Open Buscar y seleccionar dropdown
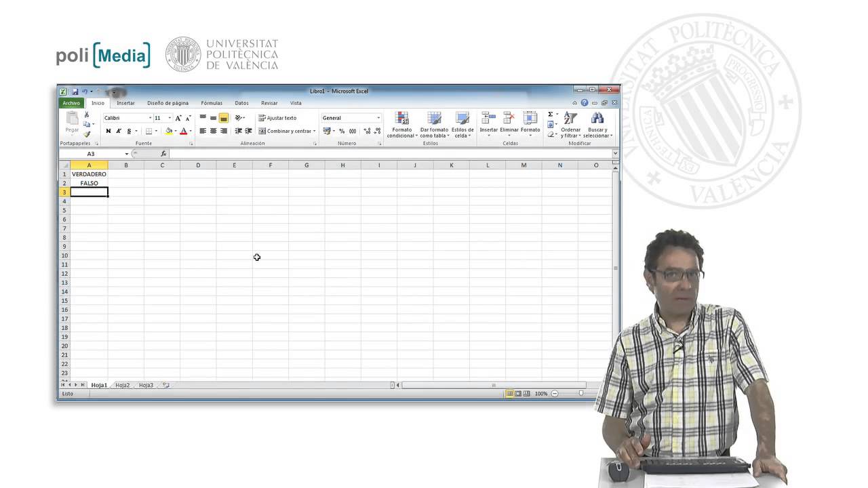This screenshot has width=868, height=488. 597,125
